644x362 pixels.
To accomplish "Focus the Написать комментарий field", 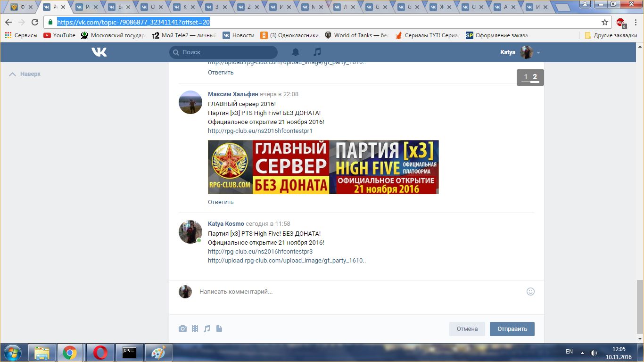I will click(358, 292).
